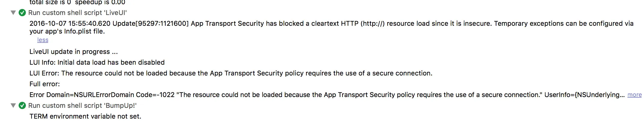Select the 'LiveUI update in progress ...' line

pos(74,52)
